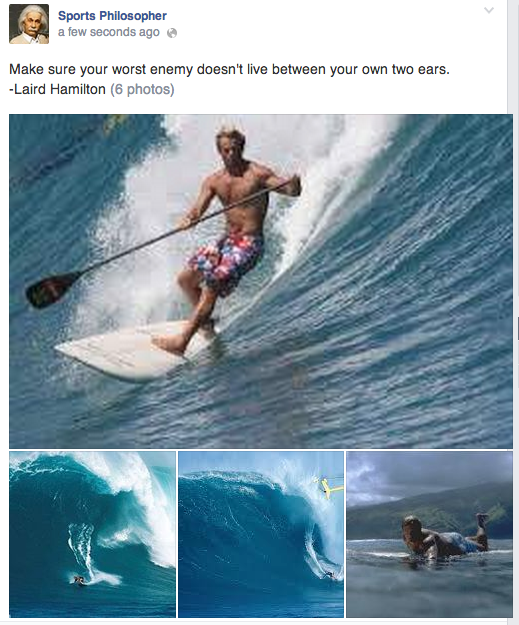The width and height of the screenshot is (519, 625).
Task: Open the Sports Philosopher page name link
Action: 112,16
